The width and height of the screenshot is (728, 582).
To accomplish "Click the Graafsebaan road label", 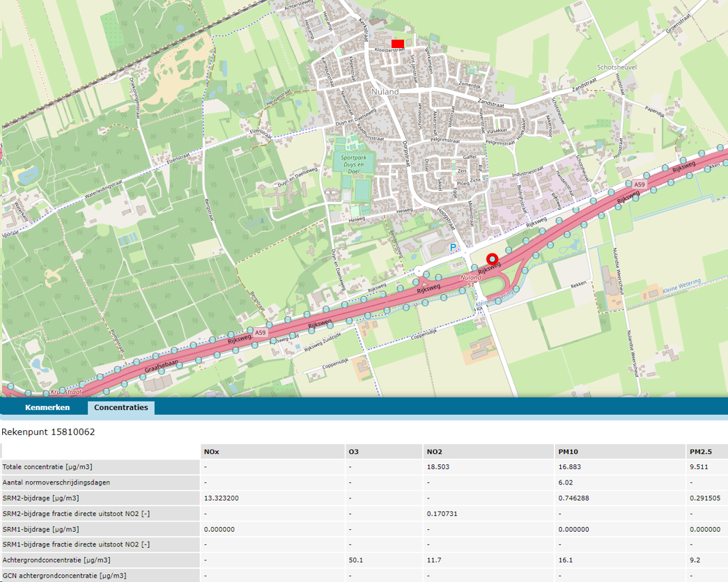I will pos(161,367).
